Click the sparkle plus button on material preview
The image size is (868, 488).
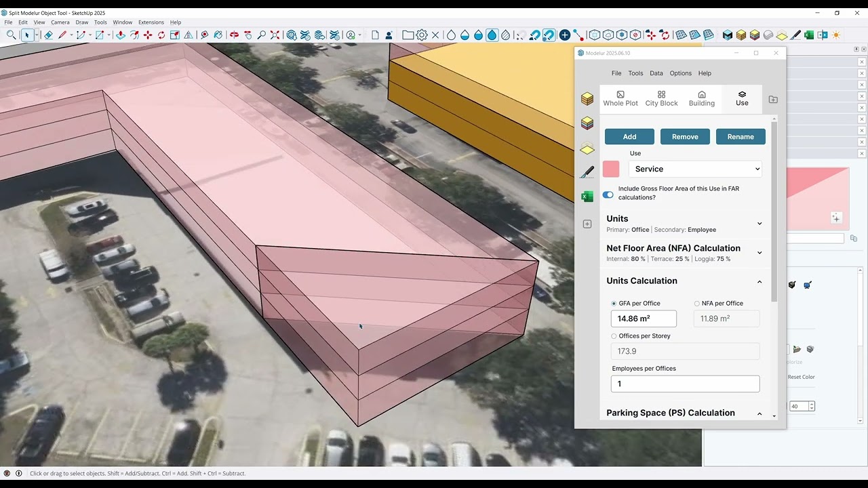pos(836,218)
